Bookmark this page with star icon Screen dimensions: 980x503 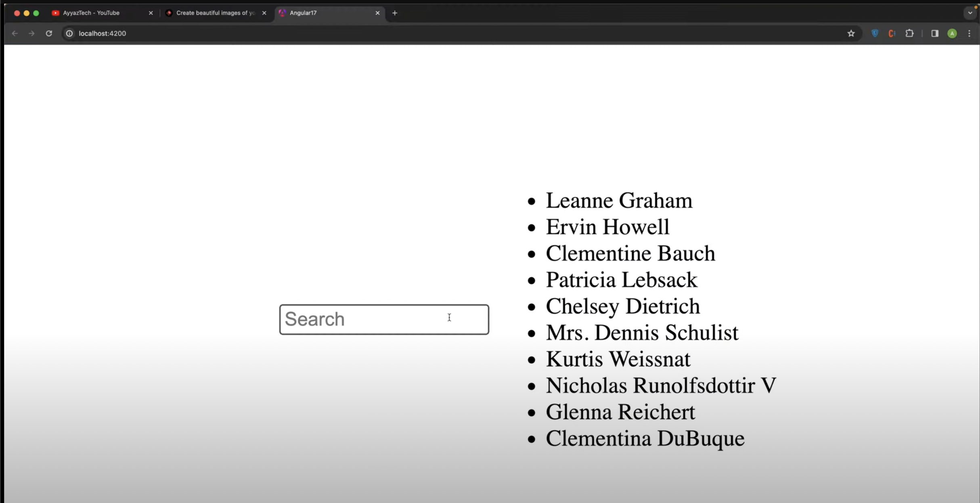pyautogui.click(x=851, y=34)
